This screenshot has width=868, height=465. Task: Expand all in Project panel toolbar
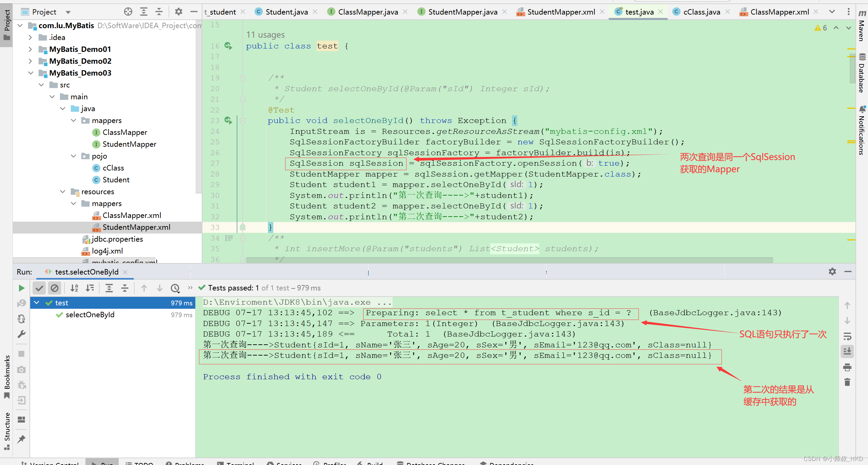(144, 12)
